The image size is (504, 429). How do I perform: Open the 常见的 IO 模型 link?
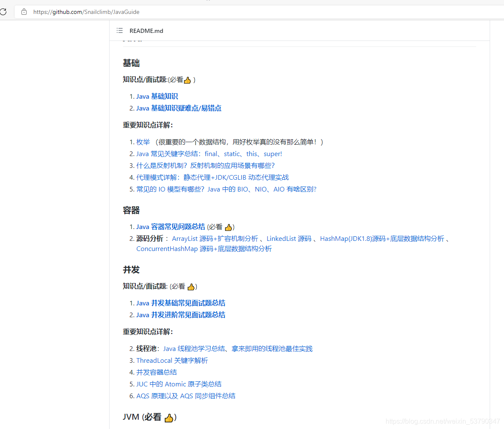coord(225,189)
